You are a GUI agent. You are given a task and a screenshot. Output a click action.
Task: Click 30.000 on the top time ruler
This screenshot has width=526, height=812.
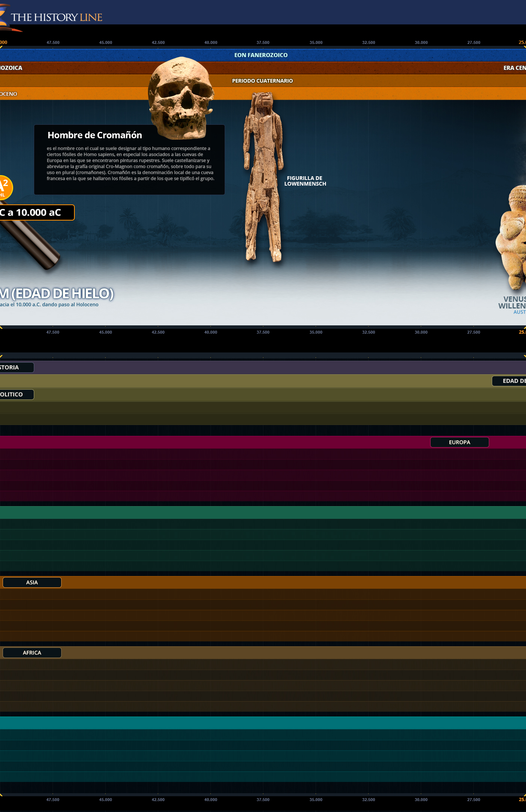click(x=421, y=42)
